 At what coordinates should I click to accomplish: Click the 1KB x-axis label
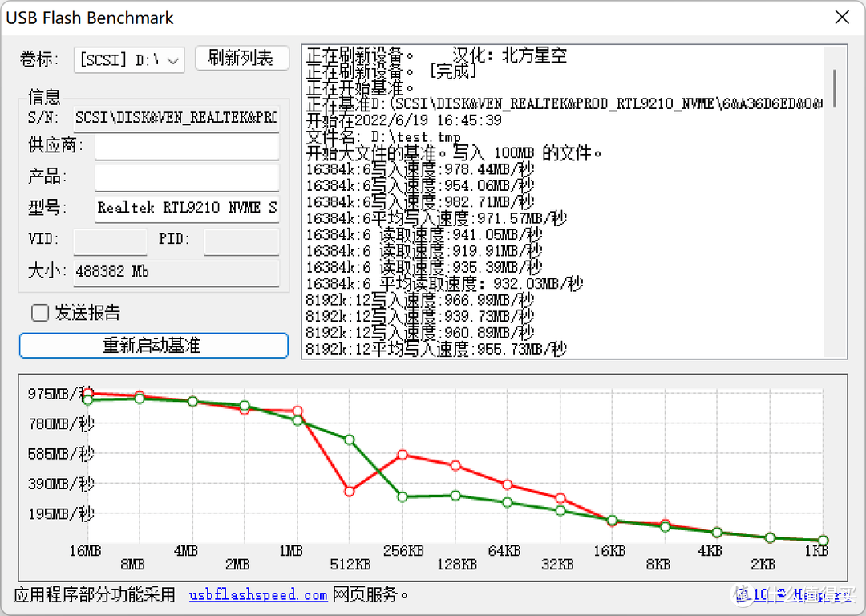816,551
